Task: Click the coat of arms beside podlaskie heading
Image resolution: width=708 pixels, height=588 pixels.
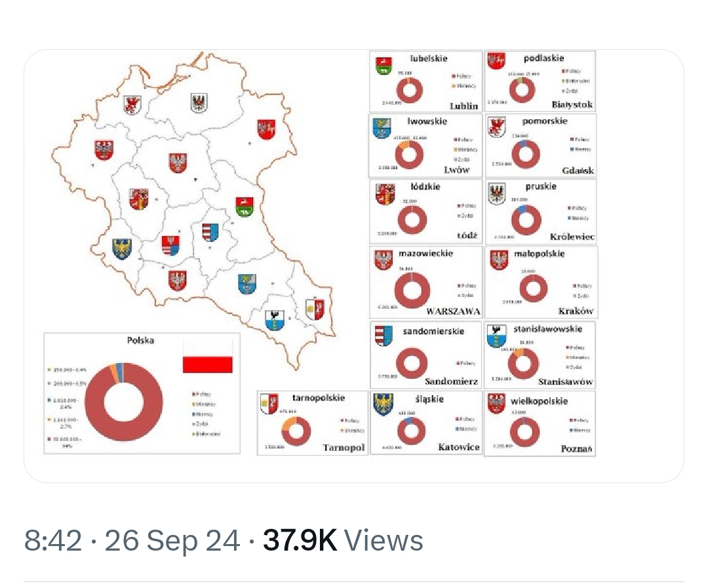Action: (496, 62)
